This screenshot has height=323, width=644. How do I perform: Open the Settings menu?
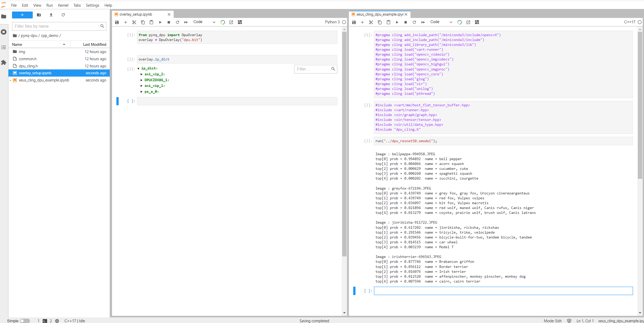click(x=92, y=5)
